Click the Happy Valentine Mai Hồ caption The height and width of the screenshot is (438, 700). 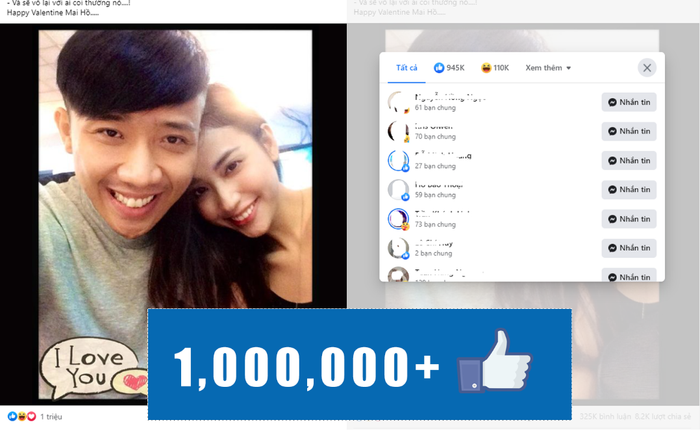(x=52, y=13)
